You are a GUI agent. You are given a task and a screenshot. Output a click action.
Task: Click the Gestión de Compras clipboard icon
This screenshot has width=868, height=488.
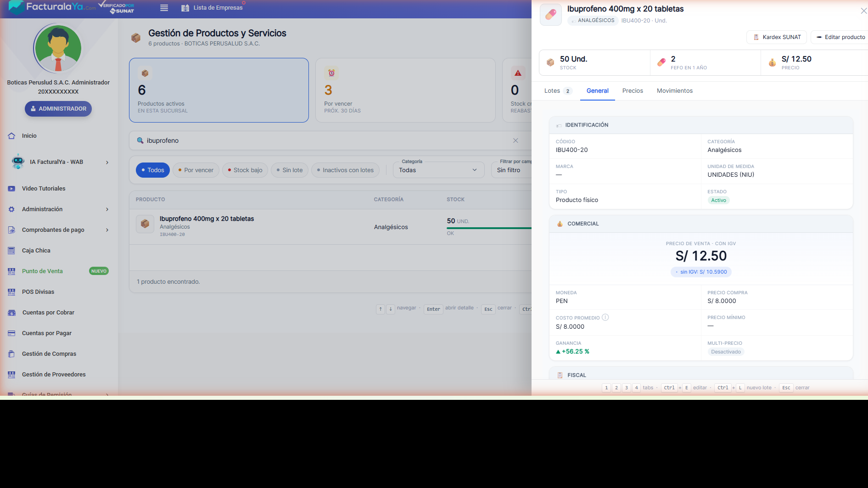tap(11, 354)
